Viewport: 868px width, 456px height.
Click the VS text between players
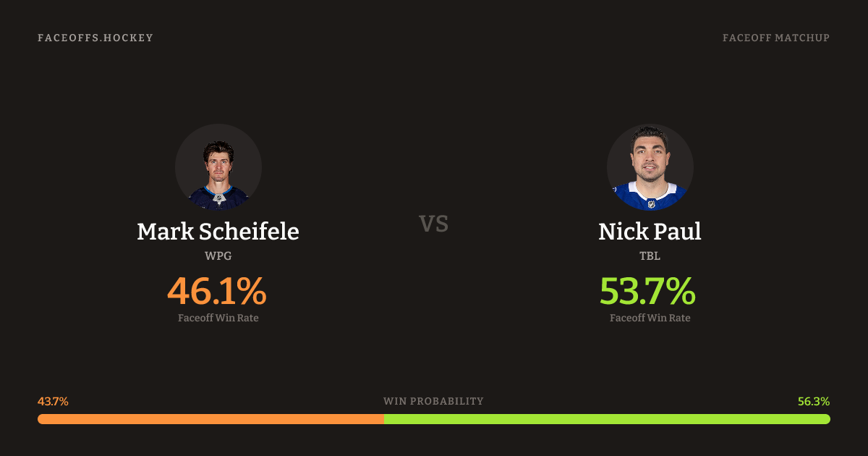click(x=434, y=224)
